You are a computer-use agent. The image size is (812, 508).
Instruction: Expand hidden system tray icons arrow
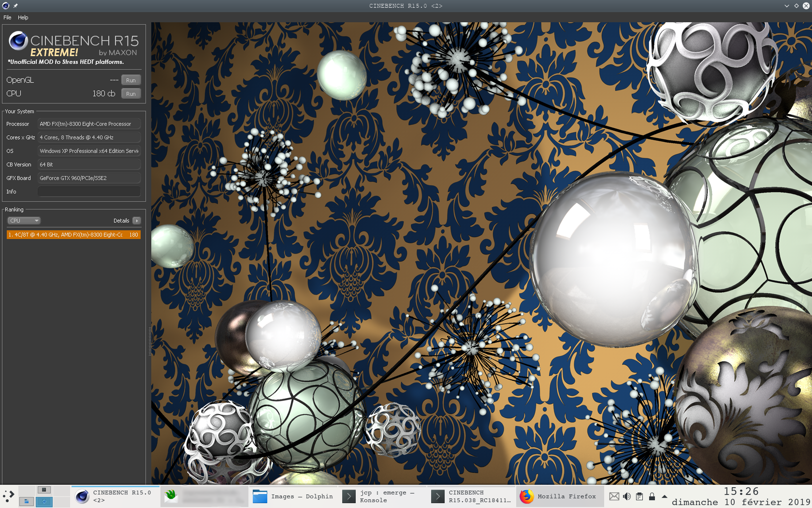665,496
